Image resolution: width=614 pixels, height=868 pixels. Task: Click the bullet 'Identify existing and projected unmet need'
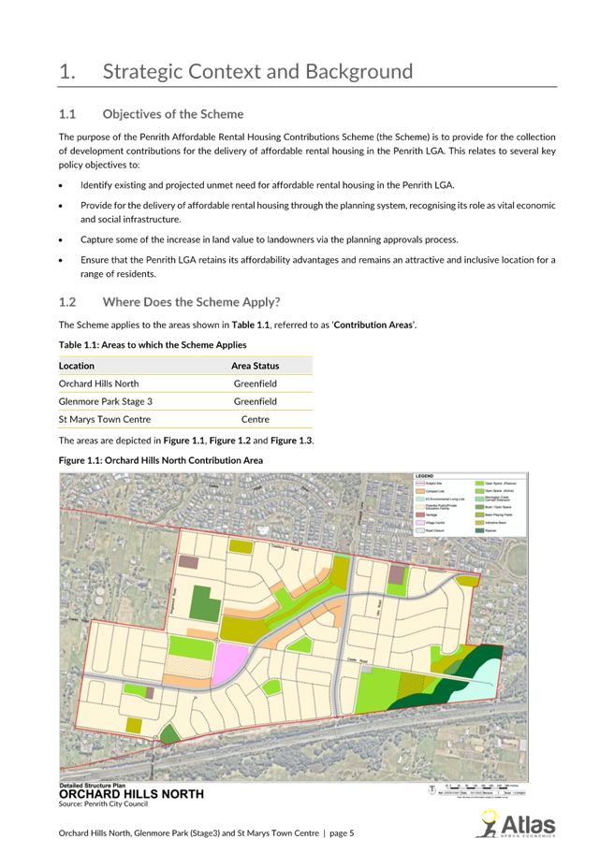pos(267,185)
